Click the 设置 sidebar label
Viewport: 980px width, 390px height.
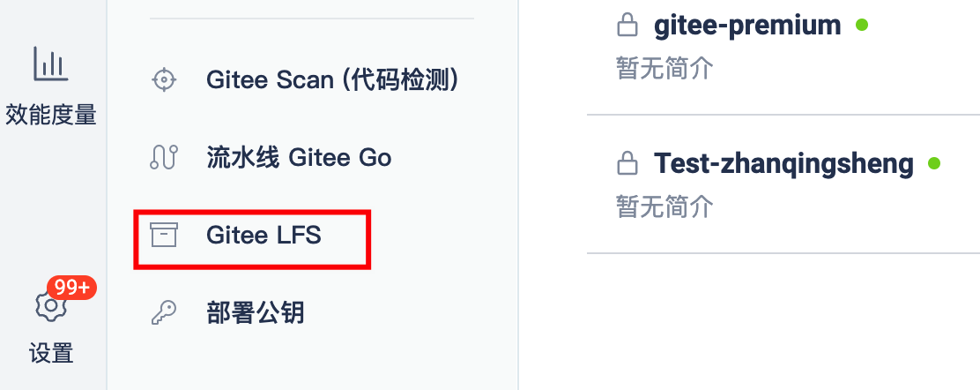[x=51, y=353]
